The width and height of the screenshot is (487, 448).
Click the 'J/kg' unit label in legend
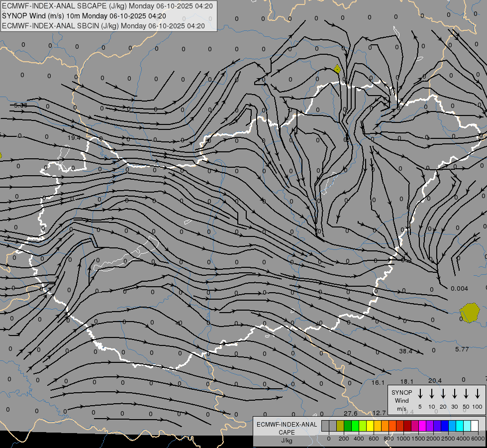pos(287,441)
